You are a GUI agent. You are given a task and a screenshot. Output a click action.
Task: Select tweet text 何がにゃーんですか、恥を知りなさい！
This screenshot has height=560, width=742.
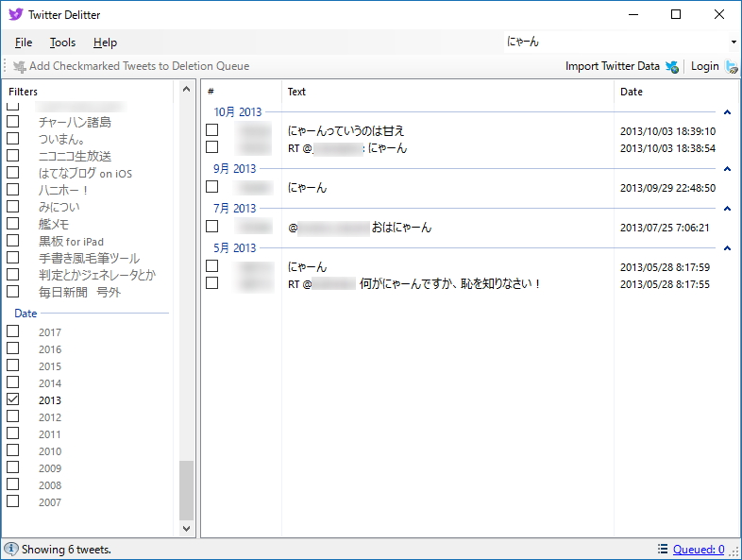pos(449,284)
